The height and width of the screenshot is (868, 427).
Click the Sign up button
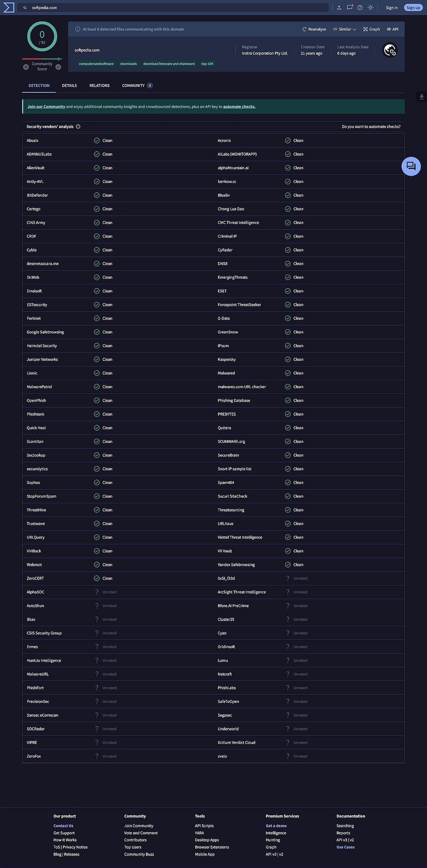pyautogui.click(x=413, y=8)
